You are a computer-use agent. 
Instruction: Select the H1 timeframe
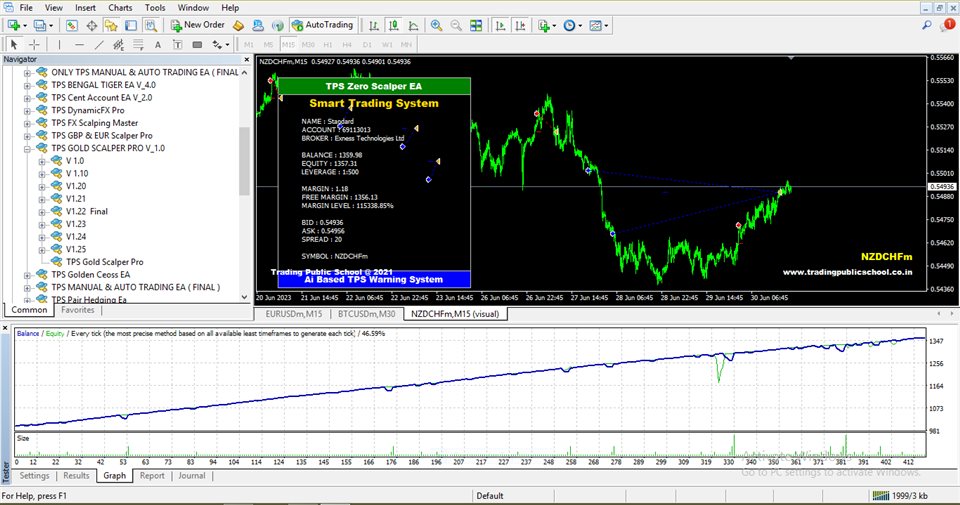(328, 45)
